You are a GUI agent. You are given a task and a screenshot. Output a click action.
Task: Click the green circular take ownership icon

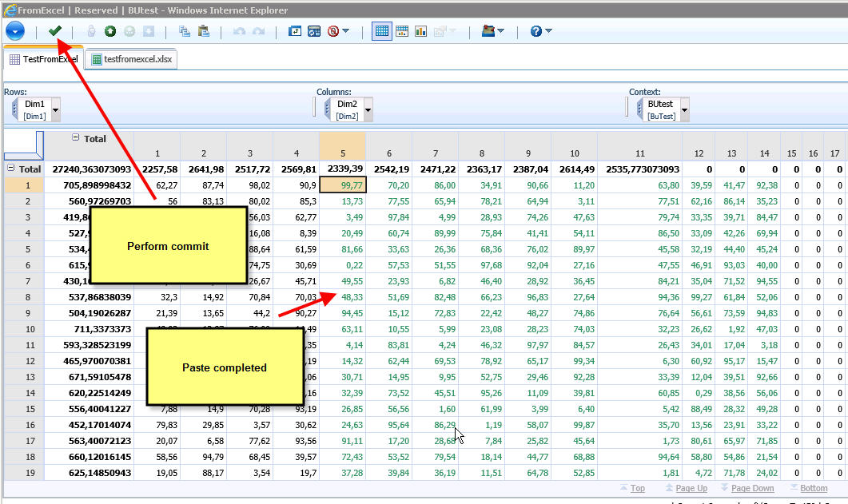click(110, 31)
